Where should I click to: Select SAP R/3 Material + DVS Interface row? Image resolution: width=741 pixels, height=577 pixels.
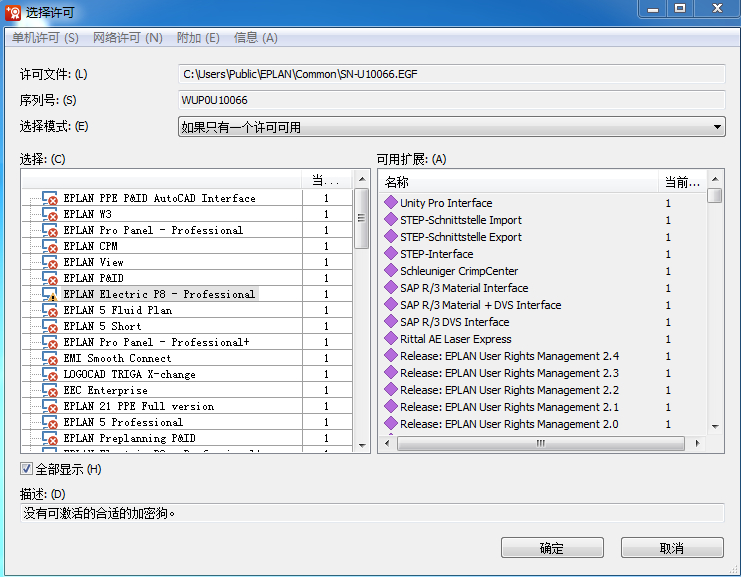(x=481, y=305)
